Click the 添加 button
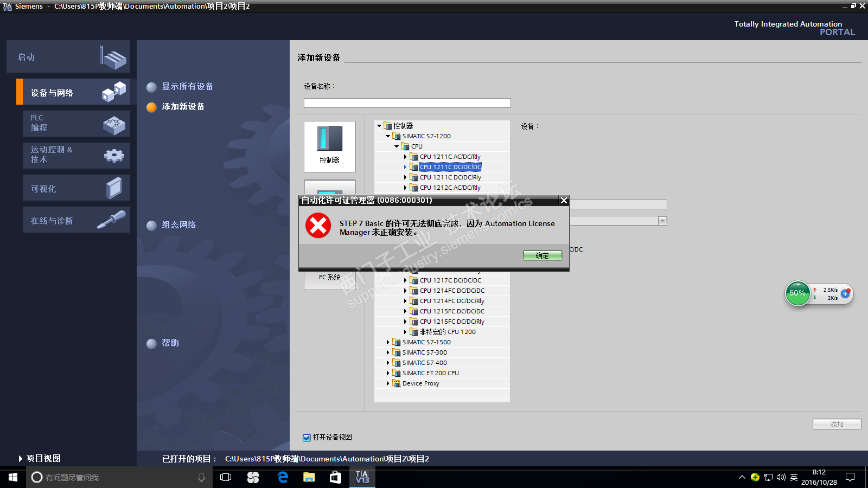Screen dimensions: 868x488 [x=837, y=424]
